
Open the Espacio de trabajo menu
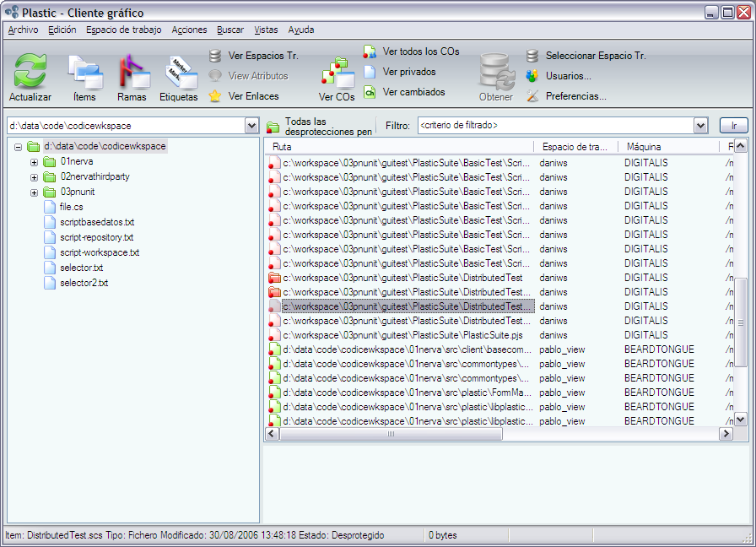coord(124,30)
